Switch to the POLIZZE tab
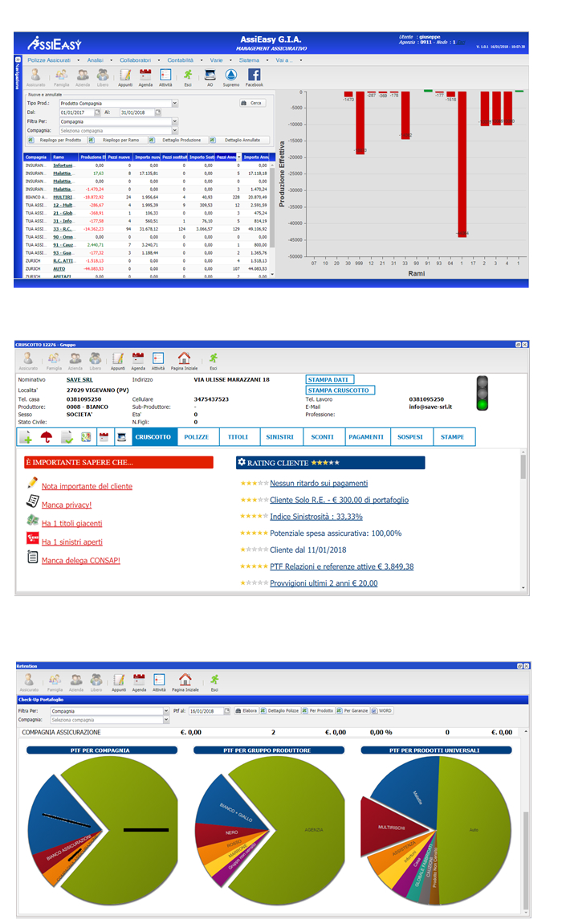562x924 pixels. (196, 436)
